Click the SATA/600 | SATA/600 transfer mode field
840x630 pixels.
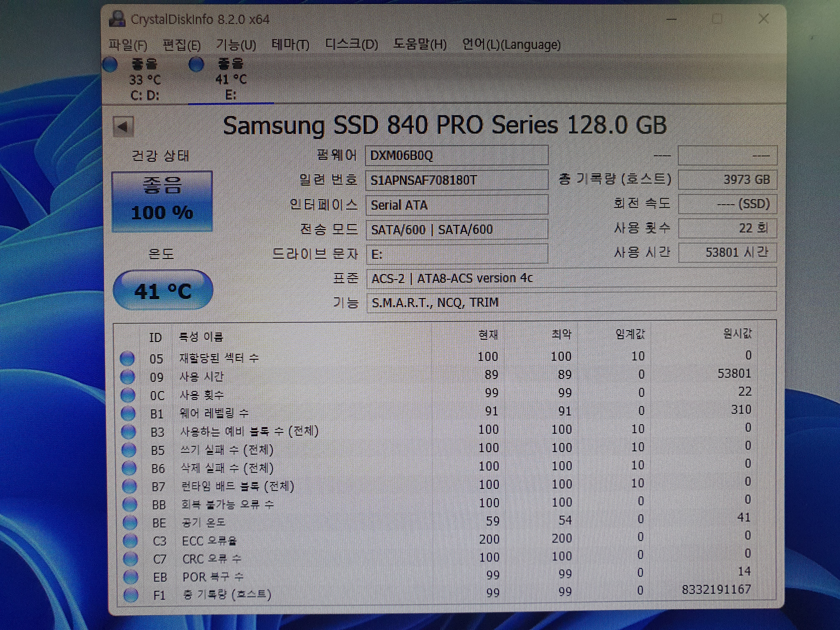(x=457, y=229)
